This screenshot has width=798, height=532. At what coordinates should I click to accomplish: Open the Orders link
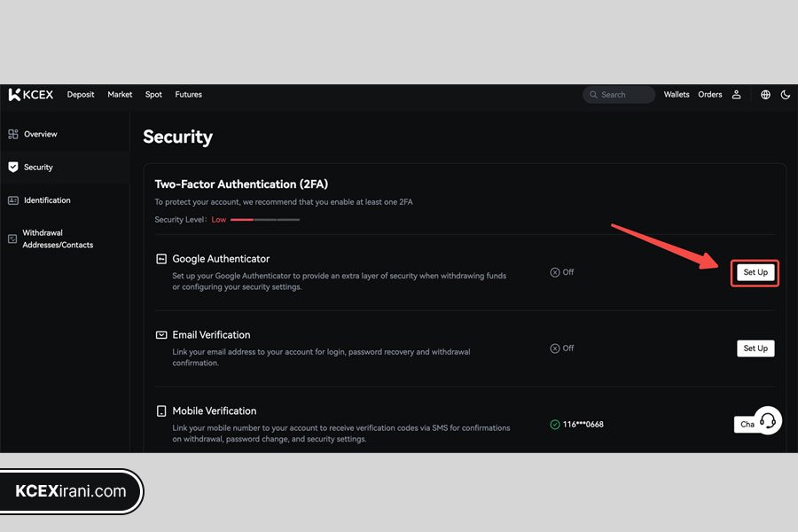click(710, 95)
